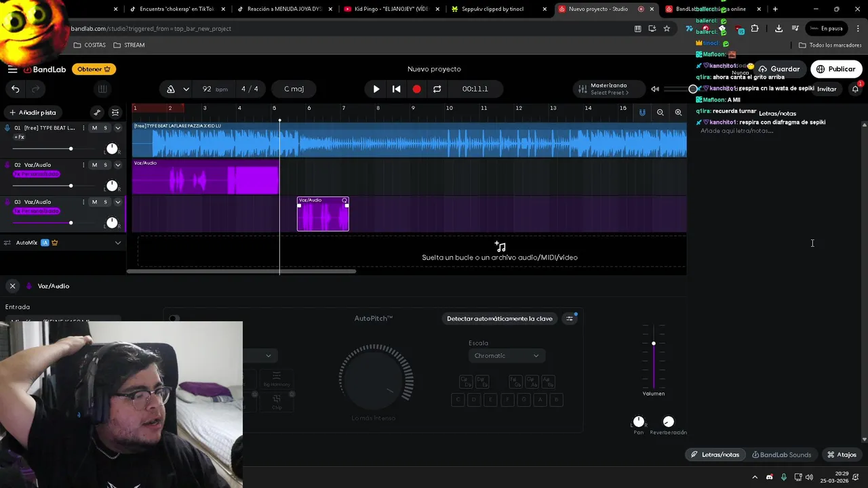This screenshot has height=488, width=868.
Task: Publish project with Publicar button
Action: coord(835,69)
